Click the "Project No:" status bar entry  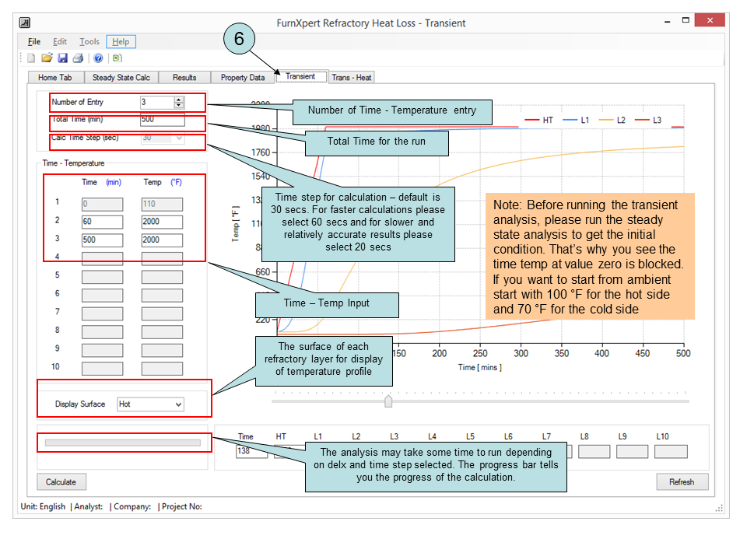click(182, 506)
